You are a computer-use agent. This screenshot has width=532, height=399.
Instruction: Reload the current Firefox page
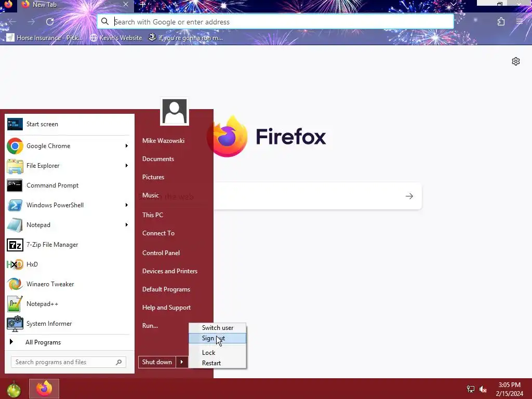coord(50,22)
